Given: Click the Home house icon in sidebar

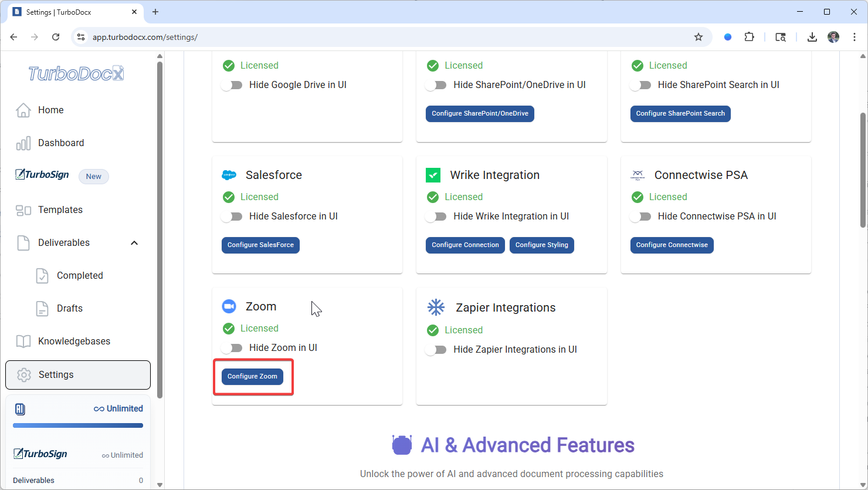Looking at the screenshot, I should (23, 110).
